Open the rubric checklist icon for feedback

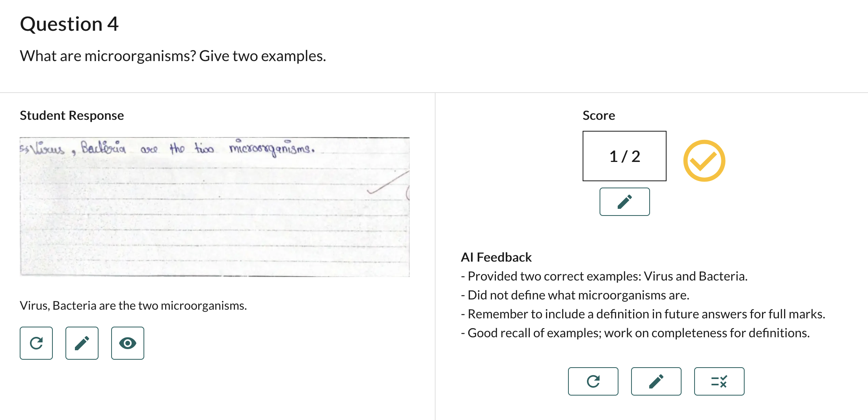[x=719, y=381]
